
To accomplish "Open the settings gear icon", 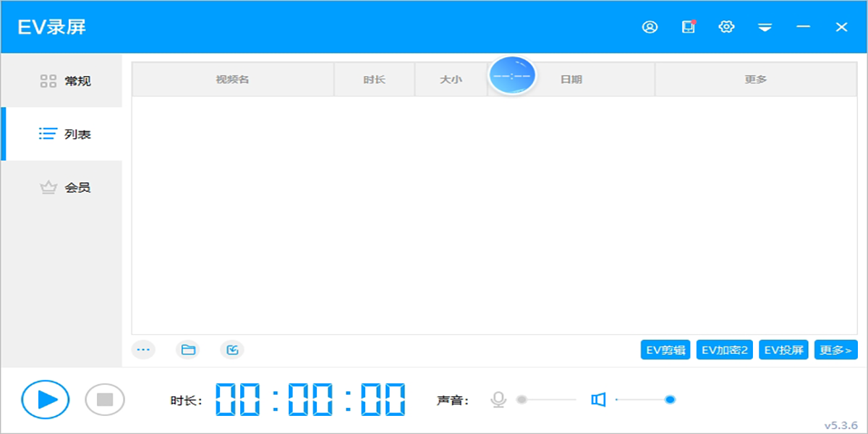I will pyautogui.click(x=726, y=27).
